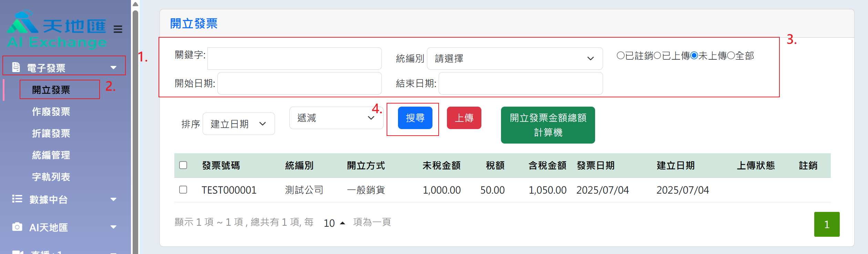Check the select-all checkbox in table header
This screenshot has width=868, height=254.
coord(183,165)
